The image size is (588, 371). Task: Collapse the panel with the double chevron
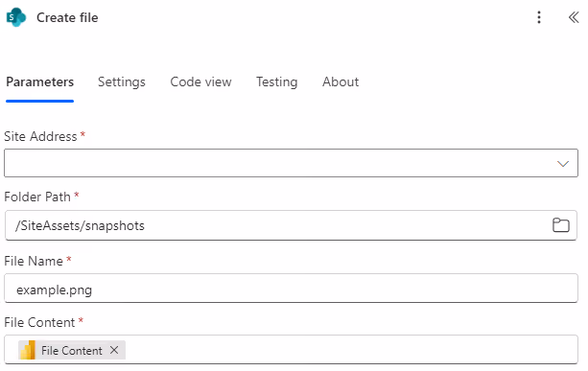(573, 17)
